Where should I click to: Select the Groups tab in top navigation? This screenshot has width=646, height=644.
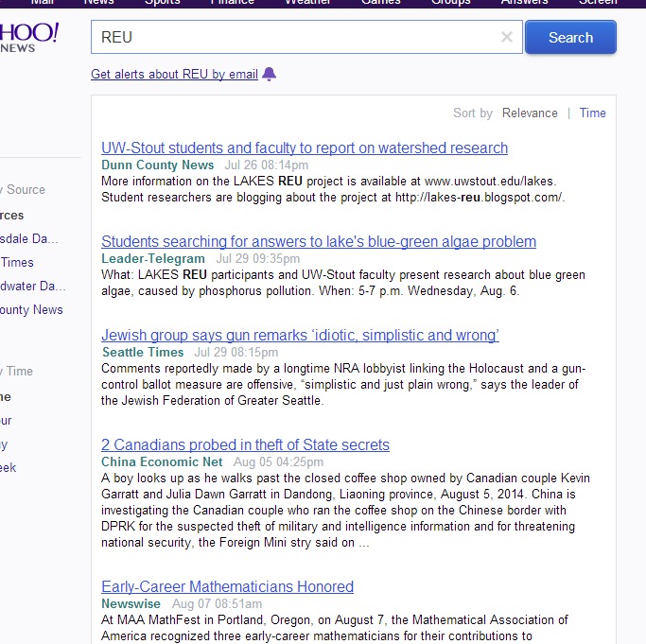point(451,2)
